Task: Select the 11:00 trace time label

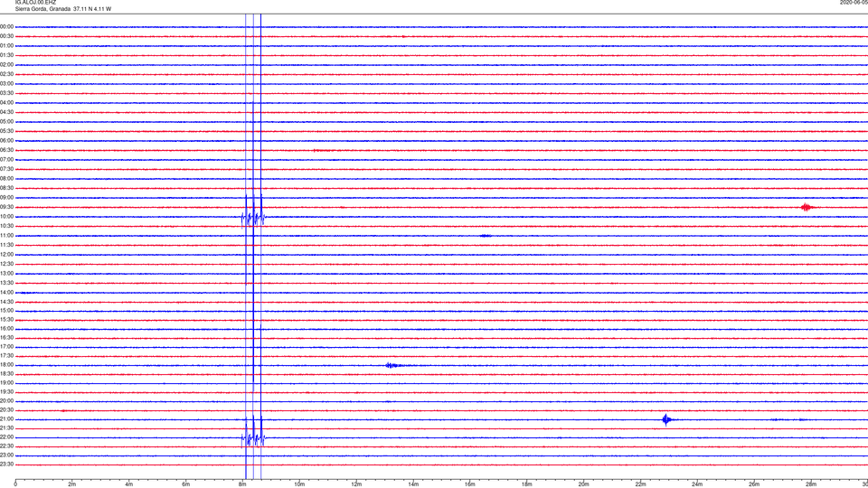Action: tap(6, 236)
